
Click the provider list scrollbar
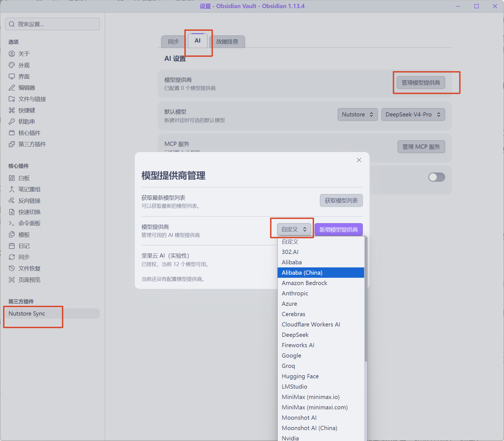click(x=366, y=299)
